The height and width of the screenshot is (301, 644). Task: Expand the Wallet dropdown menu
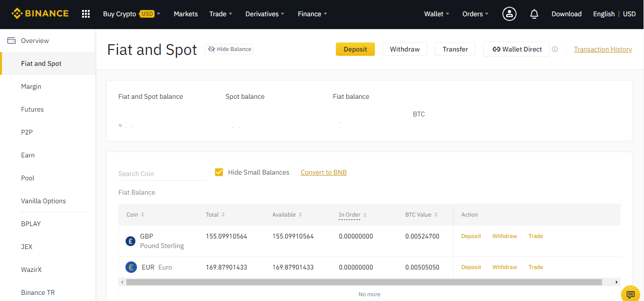(x=436, y=14)
